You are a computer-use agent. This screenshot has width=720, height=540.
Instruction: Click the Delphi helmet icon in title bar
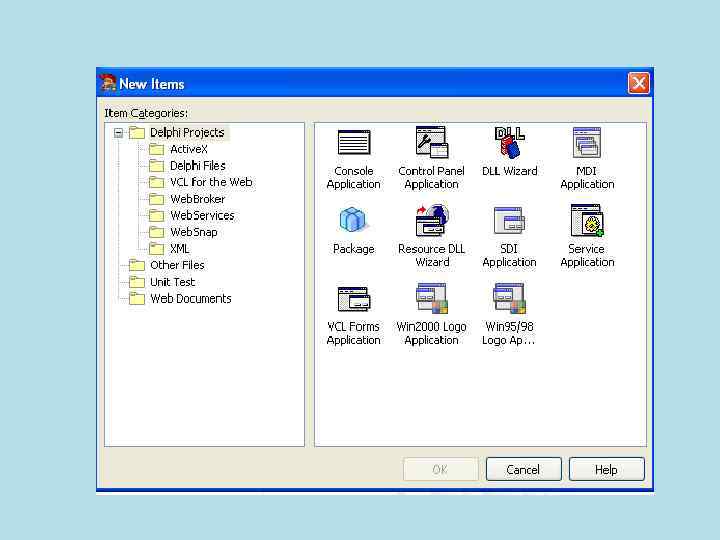pos(108,83)
